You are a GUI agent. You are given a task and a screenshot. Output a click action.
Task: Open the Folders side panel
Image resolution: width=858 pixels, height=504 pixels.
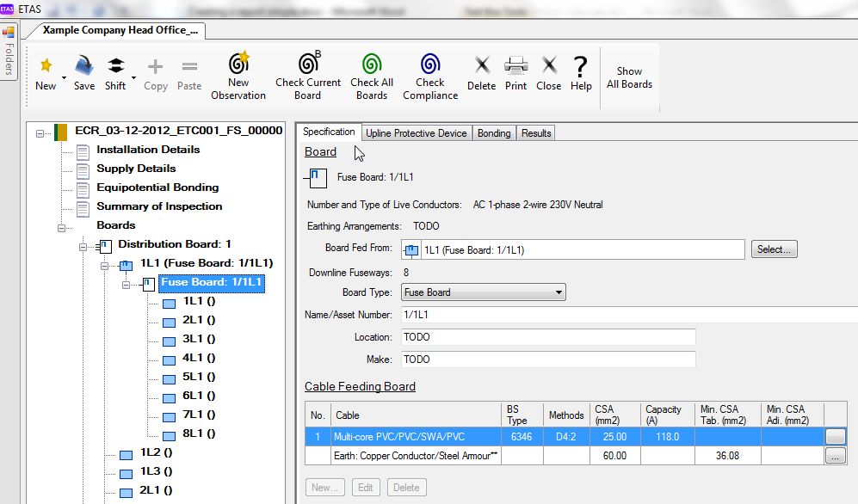9,52
